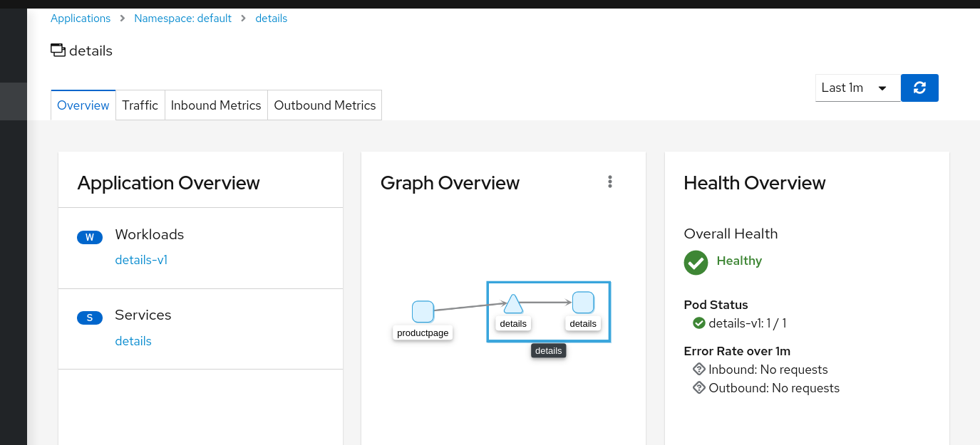Click the Services S badge
This screenshot has height=445, width=980.
tap(90, 318)
